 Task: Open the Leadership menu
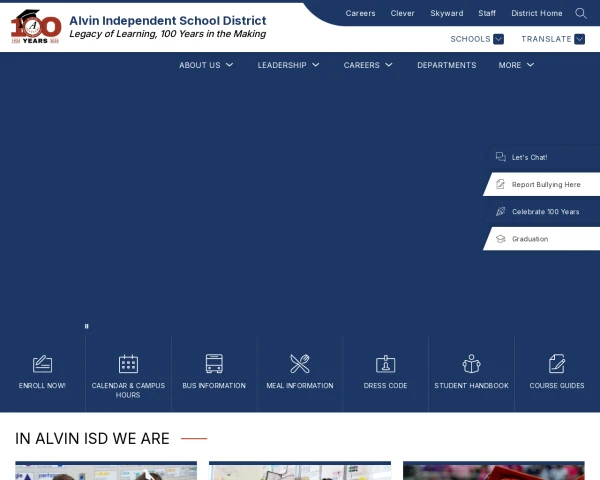(282, 65)
